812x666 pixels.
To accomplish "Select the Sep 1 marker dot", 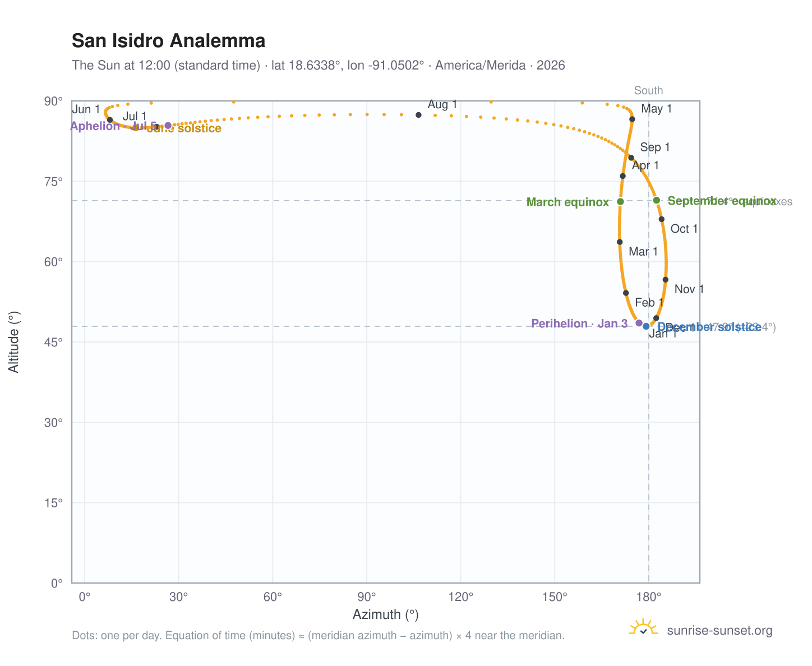I will tap(631, 158).
